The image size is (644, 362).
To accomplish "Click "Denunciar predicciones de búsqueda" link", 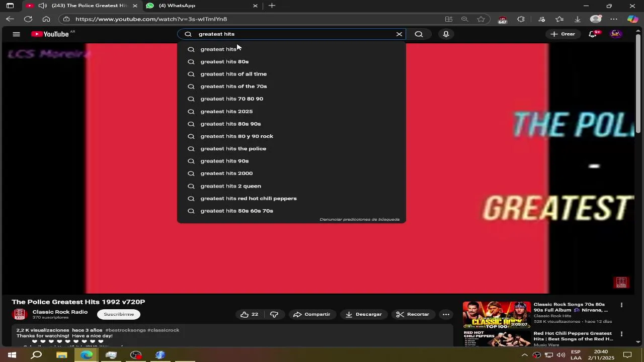I will [x=359, y=219].
